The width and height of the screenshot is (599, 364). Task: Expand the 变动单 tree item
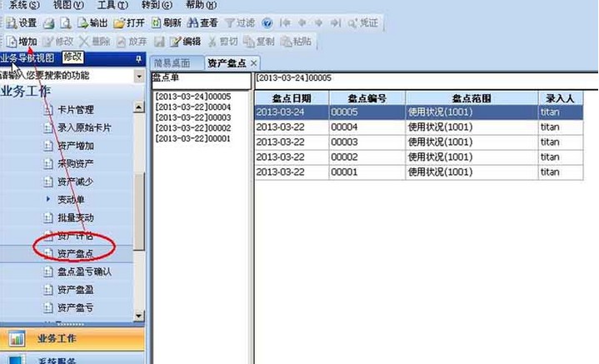(x=47, y=200)
